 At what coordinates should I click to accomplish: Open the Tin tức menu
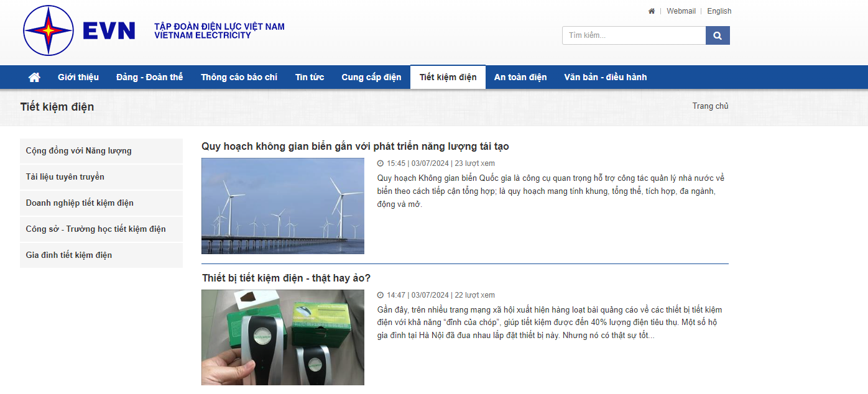pyautogui.click(x=310, y=77)
